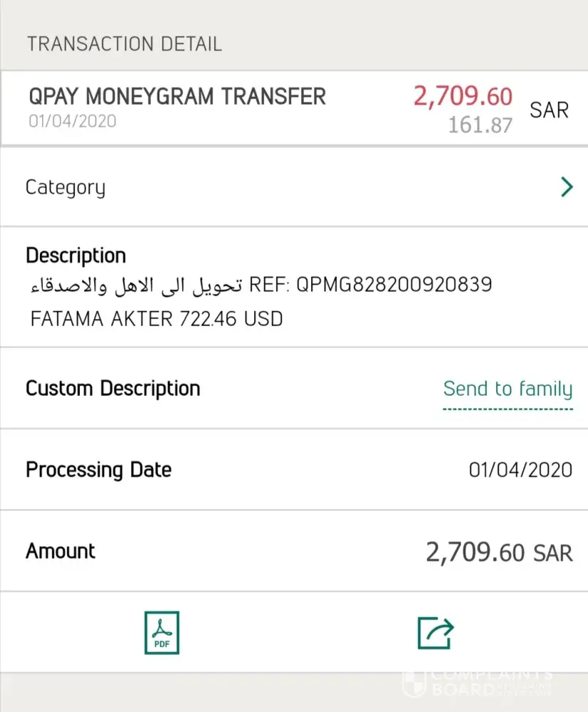Open the Category row label
The image size is (588, 712).
[x=65, y=187]
